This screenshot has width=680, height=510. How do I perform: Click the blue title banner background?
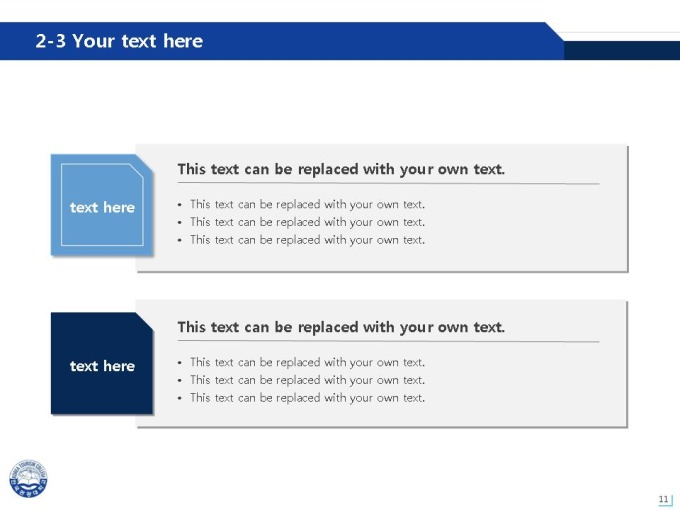[369, 41]
